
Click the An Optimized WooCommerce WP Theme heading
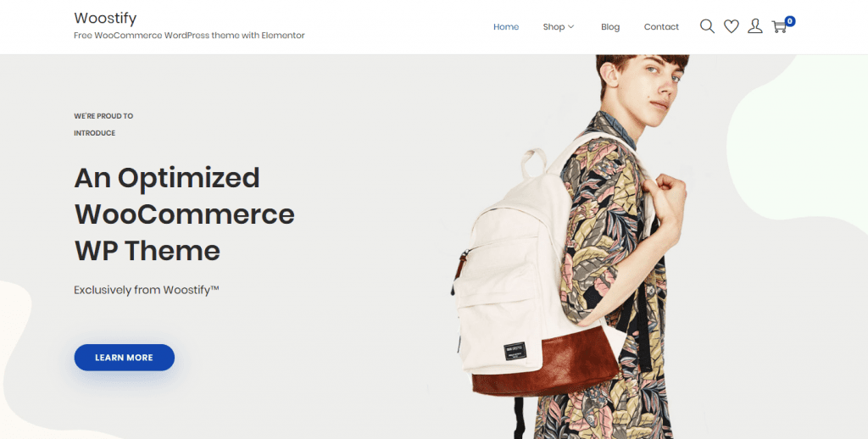(184, 214)
